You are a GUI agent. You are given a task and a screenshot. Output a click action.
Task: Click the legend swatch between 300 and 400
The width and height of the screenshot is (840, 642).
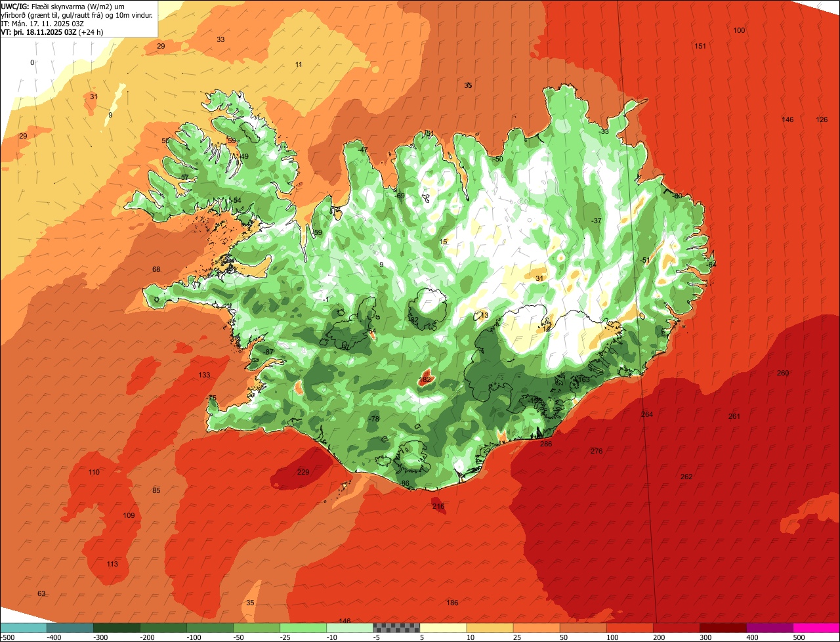pyautogui.click(x=723, y=628)
